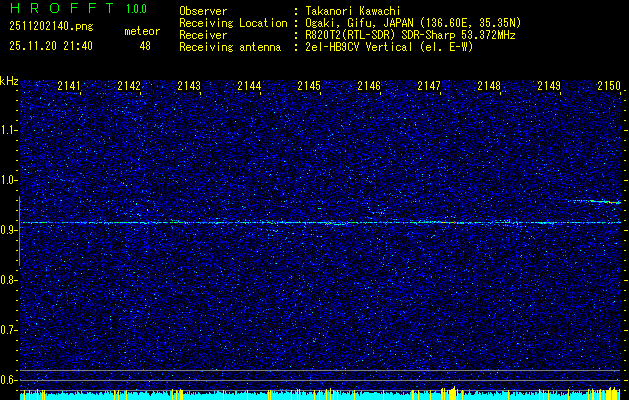Click the 'Receiver' field label
The image size is (629, 400).
(x=203, y=35)
